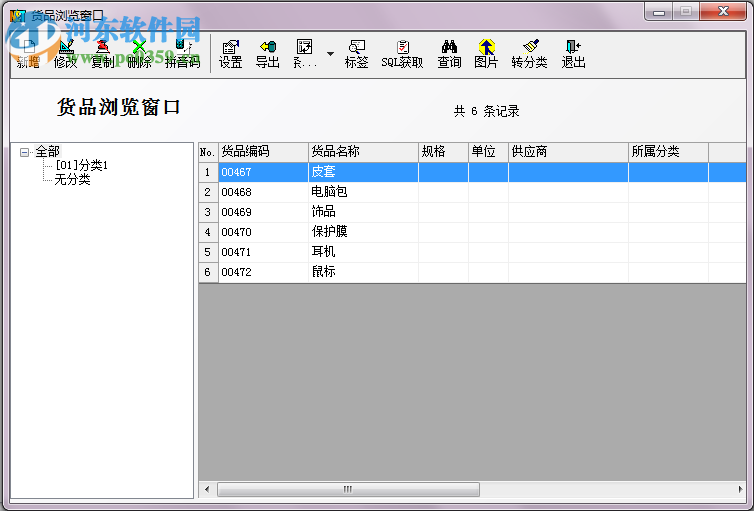Open the dropdown arrow beside the truncated toolbar button
This screenshot has width=754, height=511.
pos(330,54)
